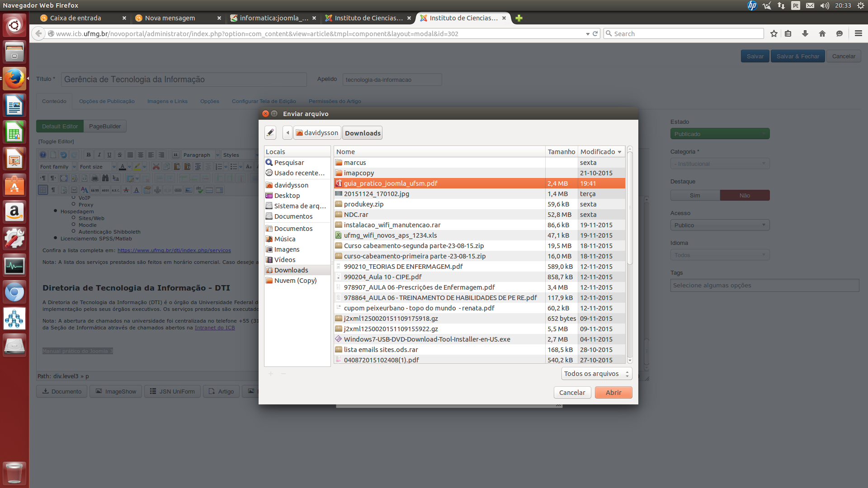Open the URL bar history dropdown arrow

[x=587, y=34]
